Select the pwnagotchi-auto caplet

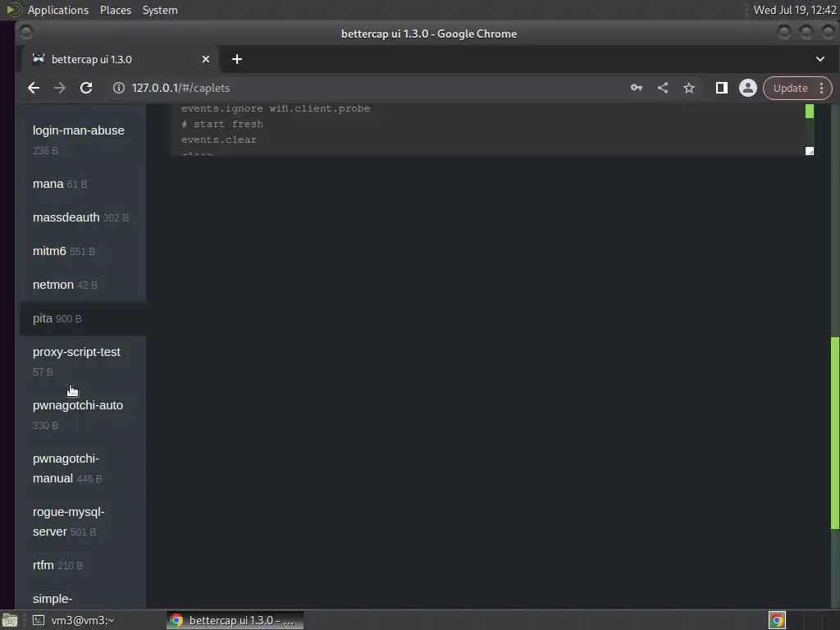click(x=83, y=414)
